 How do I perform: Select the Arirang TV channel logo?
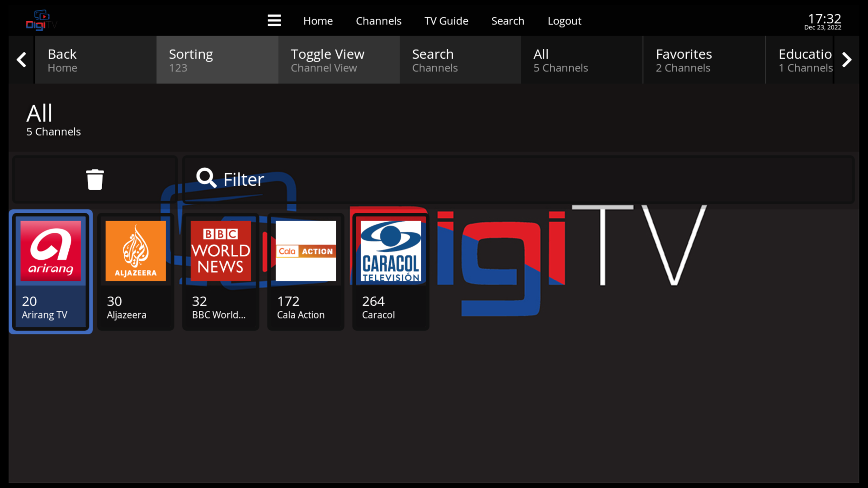tap(50, 250)
